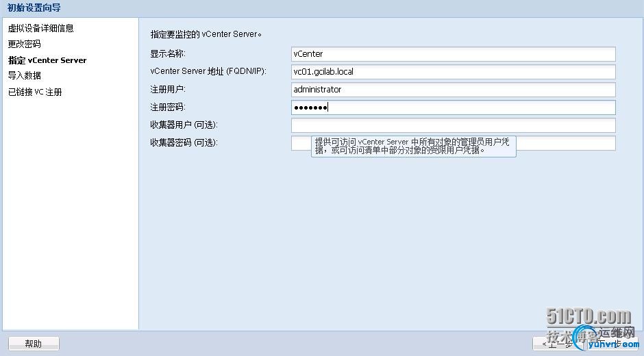Click the 指定要监控的 vCenter Server heading text

206,34
